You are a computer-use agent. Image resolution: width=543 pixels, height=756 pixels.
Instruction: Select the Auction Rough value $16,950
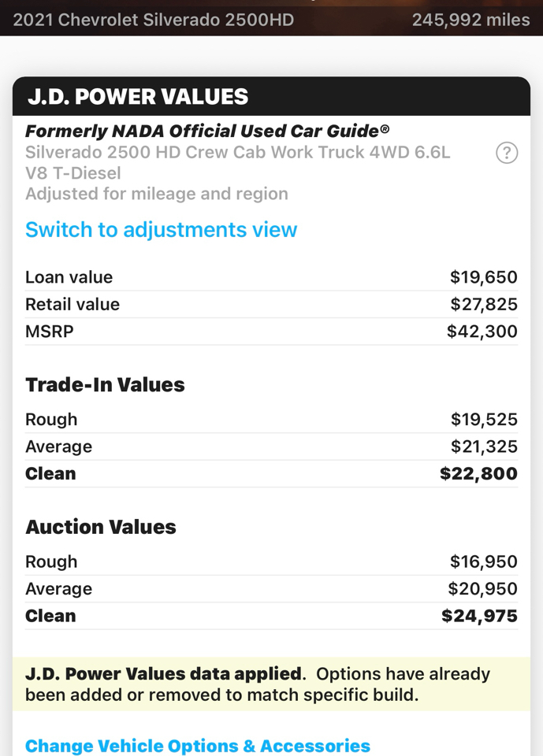pyautogui.click(x=484, y=561)
